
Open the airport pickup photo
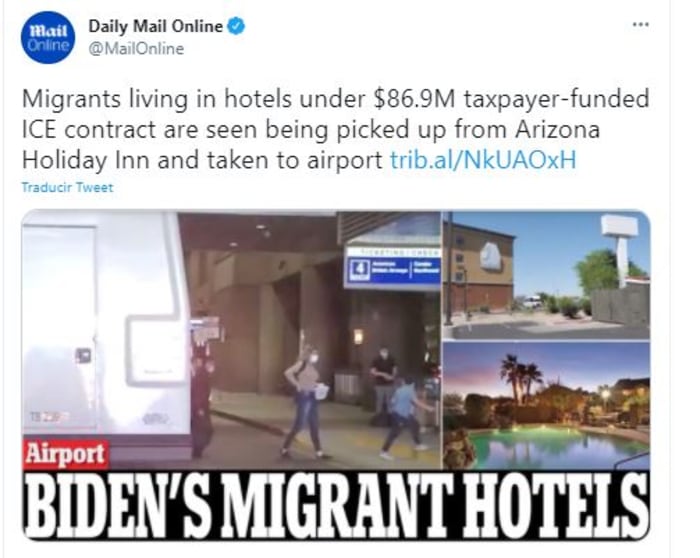pos(231,339)
